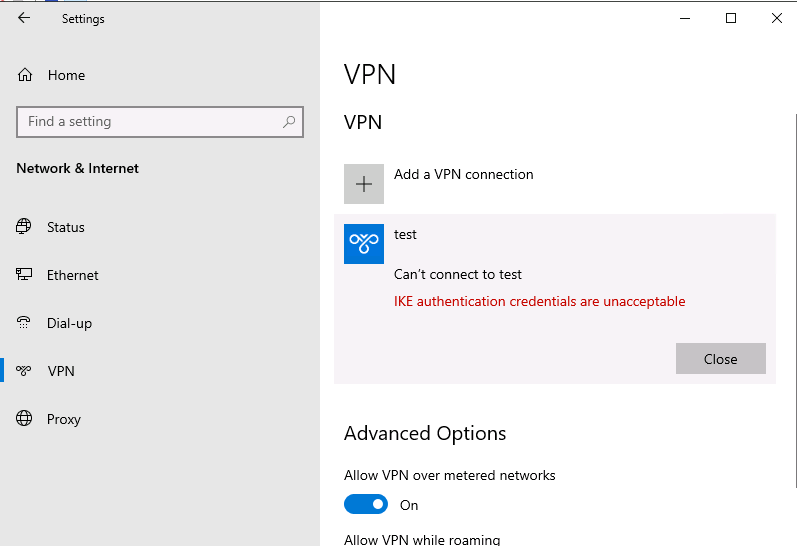Image resolution: width=797 pixels, height=546 pixels.
Task: Close the VPN error message
Action: click(x=721, y=359)
